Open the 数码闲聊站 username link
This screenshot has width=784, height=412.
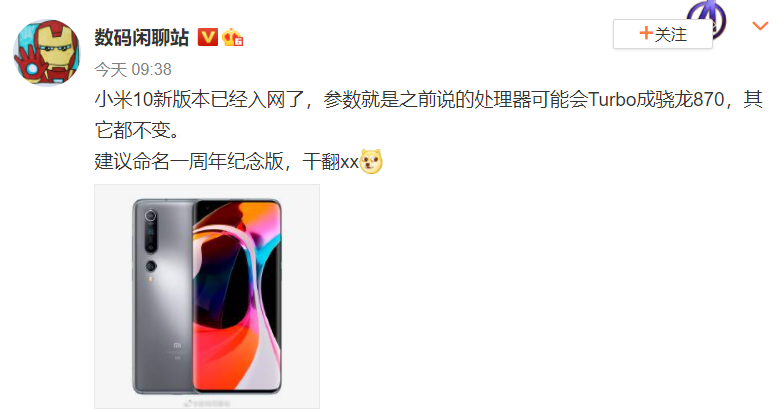point(142,38)
